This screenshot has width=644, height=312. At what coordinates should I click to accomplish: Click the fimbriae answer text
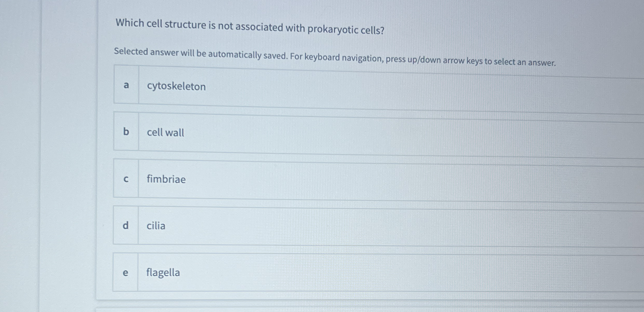pos(166,179)
